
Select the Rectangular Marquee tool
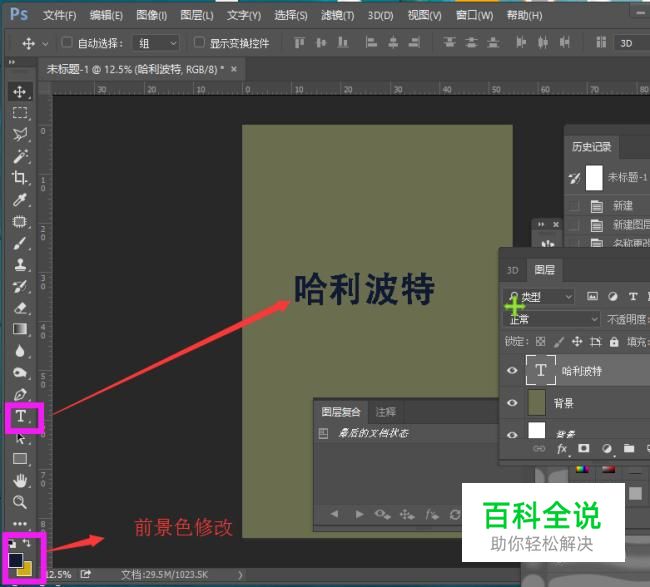tap(19, 113)
